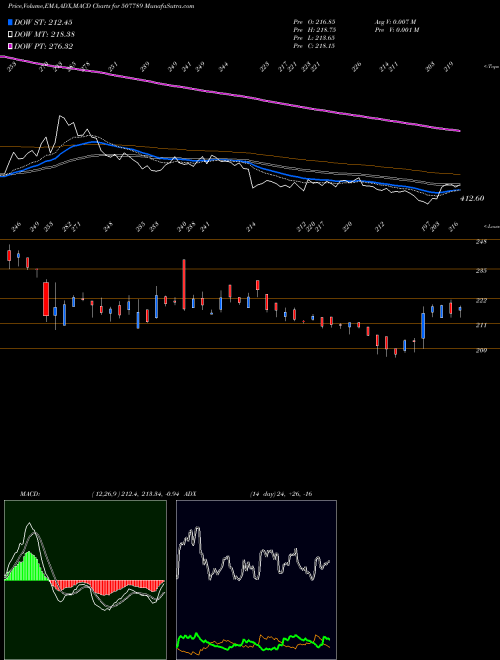Click the MACD (12,26,9) values text
This screenshot has width=500, height=660.
(x=136, y=494)
